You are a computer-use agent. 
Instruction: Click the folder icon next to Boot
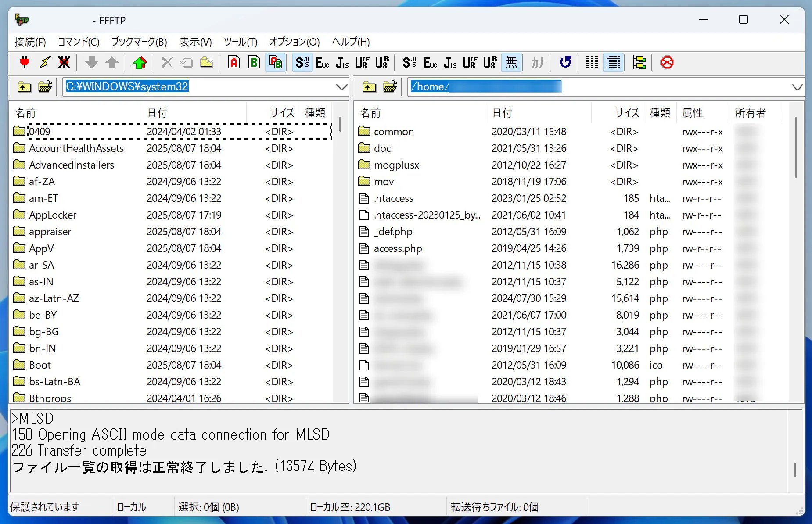pos(19,365)
